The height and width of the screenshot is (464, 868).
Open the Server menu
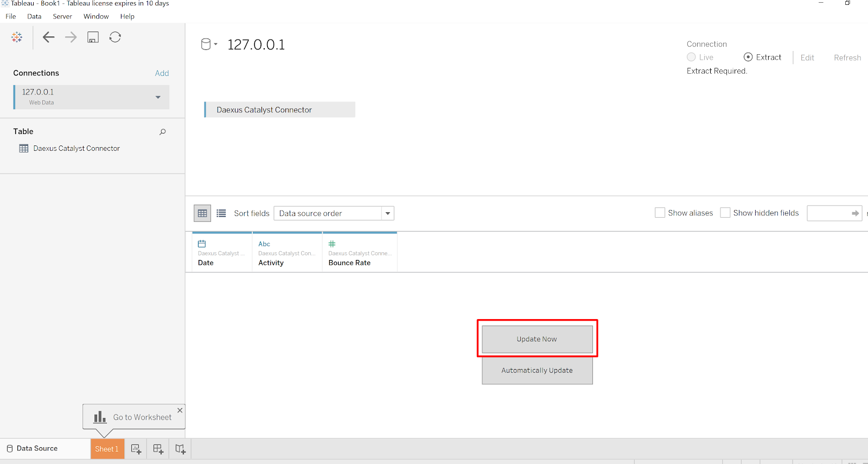[x=62, y=16]
